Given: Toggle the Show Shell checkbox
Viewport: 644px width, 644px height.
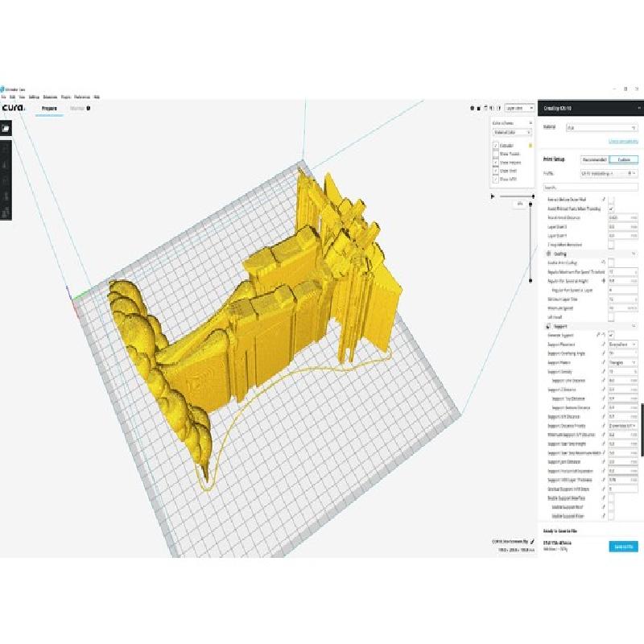Looking at the screenshot, I should pos(496,171).
